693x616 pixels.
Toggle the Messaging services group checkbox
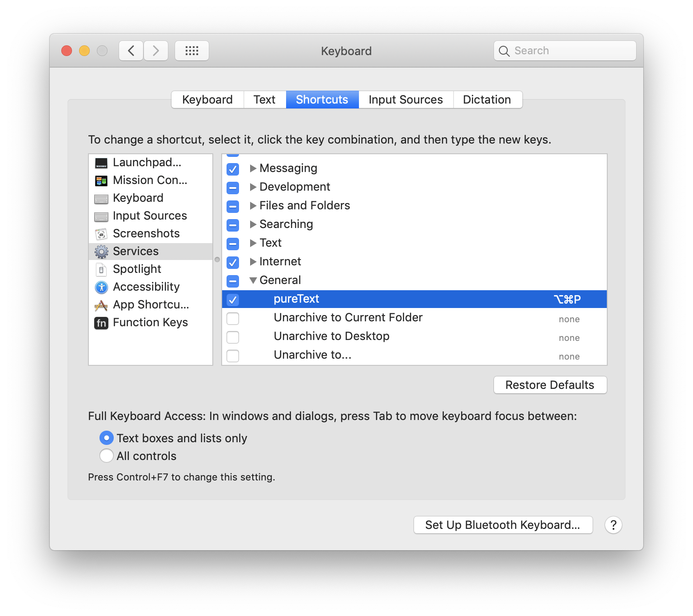232,169
